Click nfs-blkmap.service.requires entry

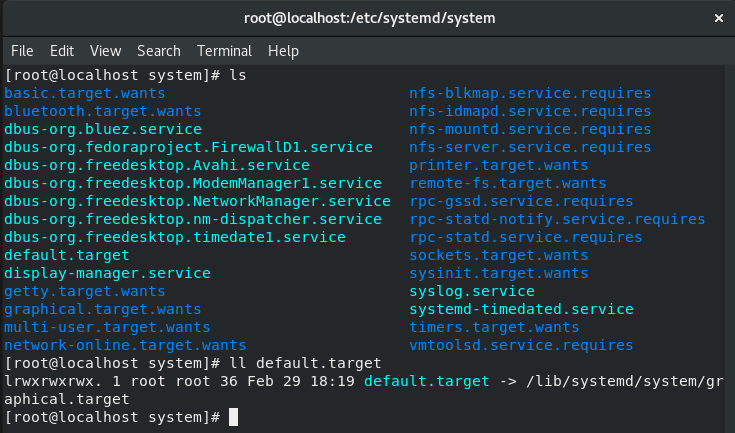(x=530, y=93)
